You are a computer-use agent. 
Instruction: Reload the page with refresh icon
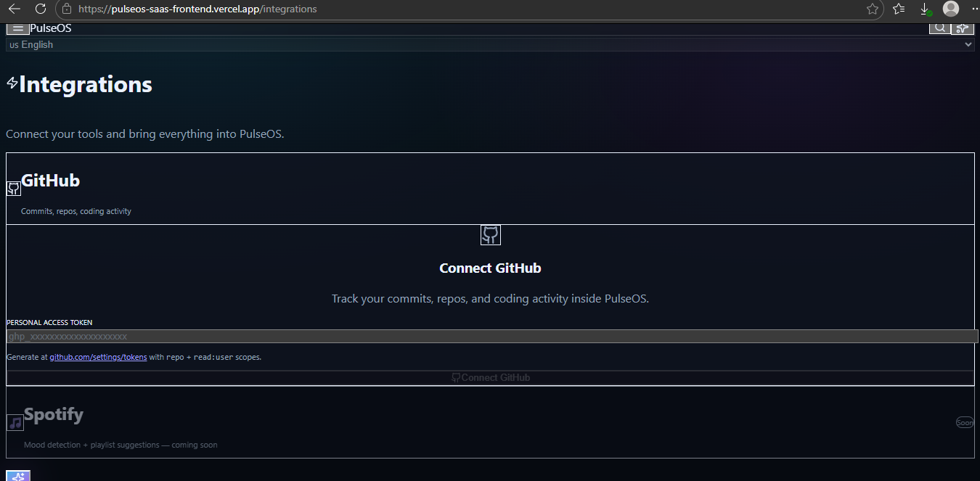coord(41,9)
